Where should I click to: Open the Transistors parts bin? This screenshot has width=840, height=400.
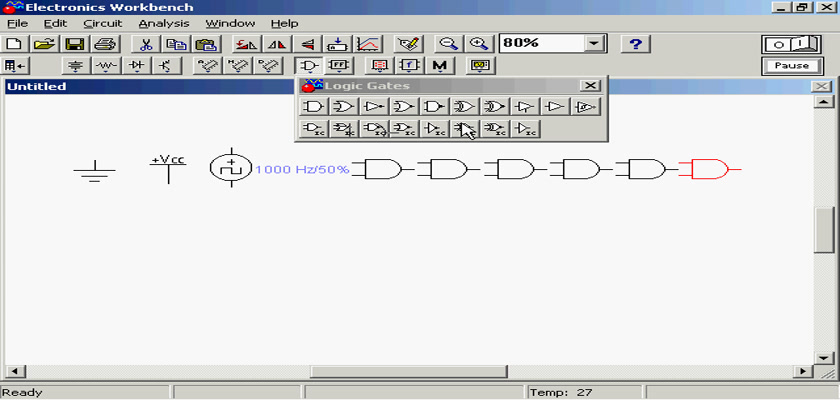[164, 66]
